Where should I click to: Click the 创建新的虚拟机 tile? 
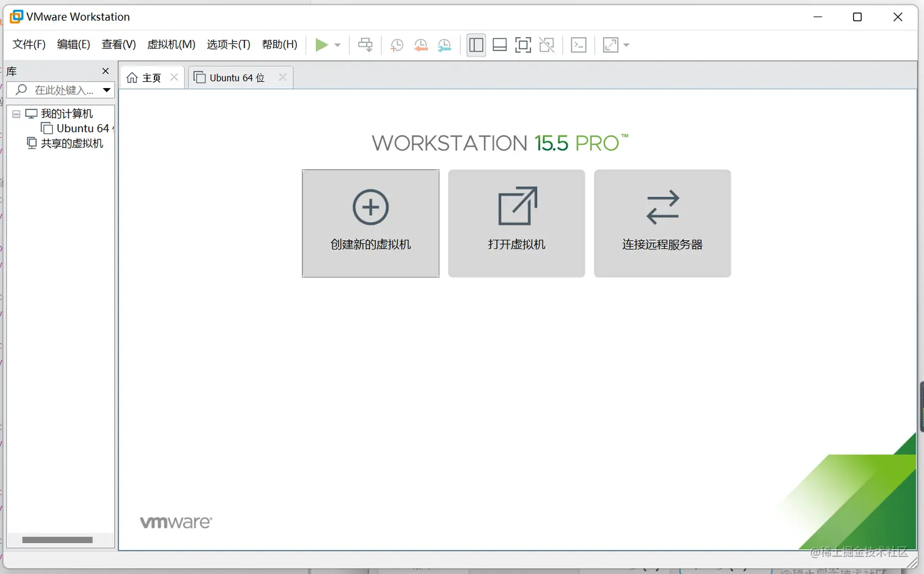(x=370, y=223)
